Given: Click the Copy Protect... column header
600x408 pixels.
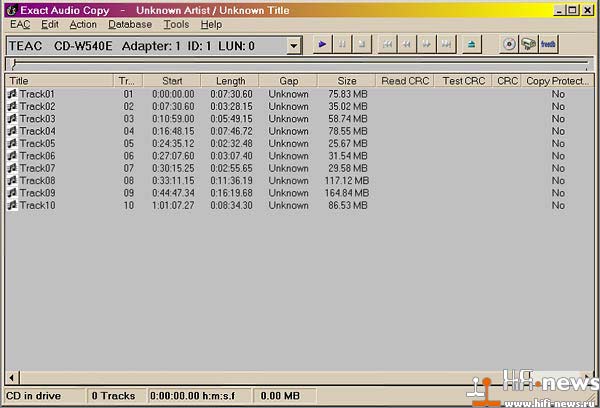Looking at the screenshot, I should [558, 81].
